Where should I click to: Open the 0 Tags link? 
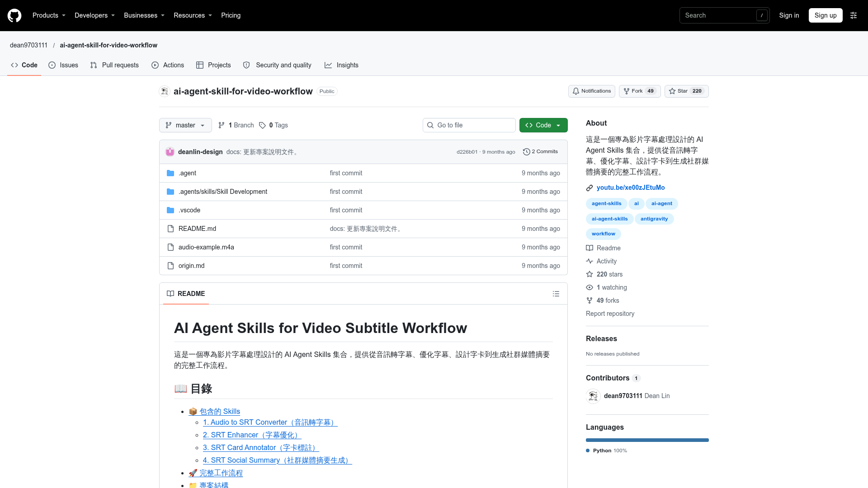pyautogui.click(x=274, y=125)
